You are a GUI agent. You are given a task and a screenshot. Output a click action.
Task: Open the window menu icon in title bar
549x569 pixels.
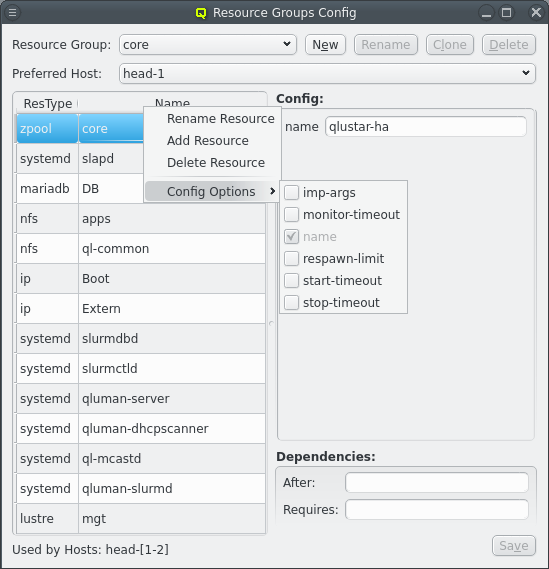12,13
